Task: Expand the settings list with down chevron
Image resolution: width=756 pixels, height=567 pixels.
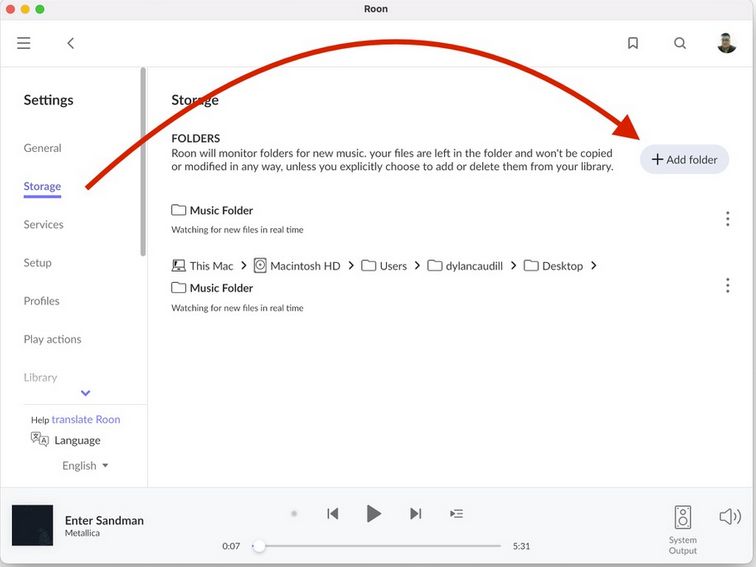Action: click(x=85, y=393)
